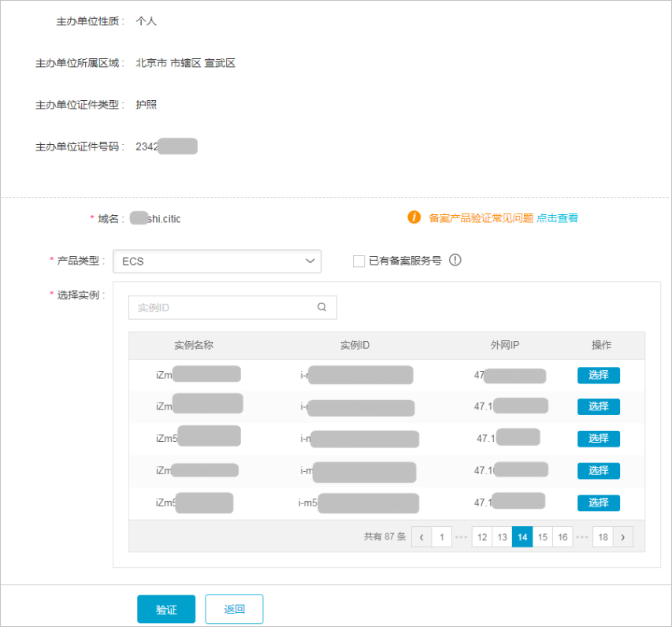Select the first instance row's 选择 button
This screenshot has width=672, height=627.
598,375
